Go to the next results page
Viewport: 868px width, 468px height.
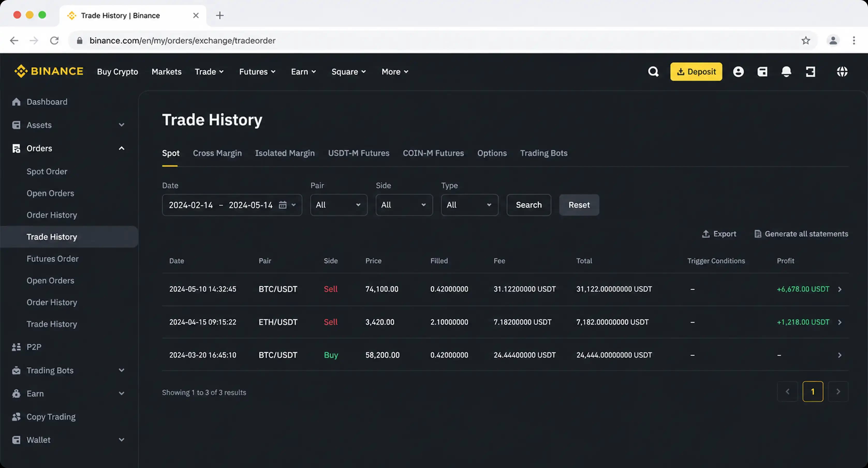pos(838,391)
